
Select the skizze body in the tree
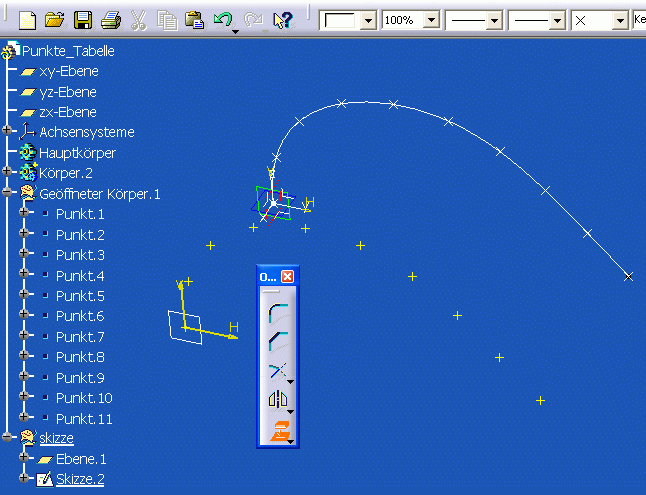(x=56, y=438)
